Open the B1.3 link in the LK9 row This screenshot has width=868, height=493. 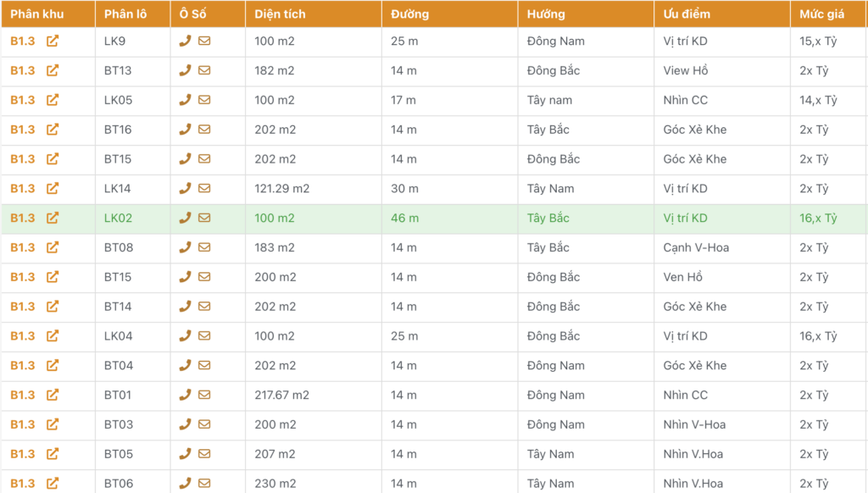click(x=23, y=41)
